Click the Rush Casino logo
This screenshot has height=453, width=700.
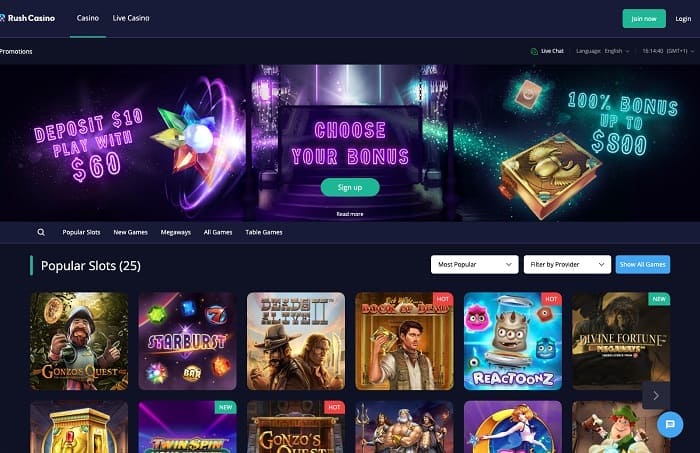[28, 18]
